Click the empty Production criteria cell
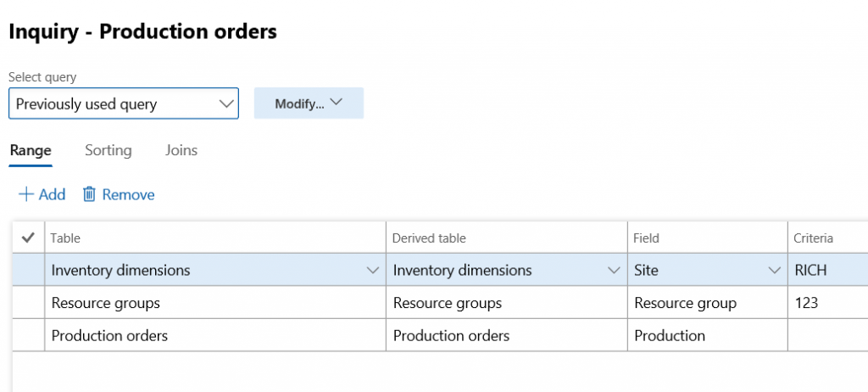The image size is (868, 392). tap(826, 335)
